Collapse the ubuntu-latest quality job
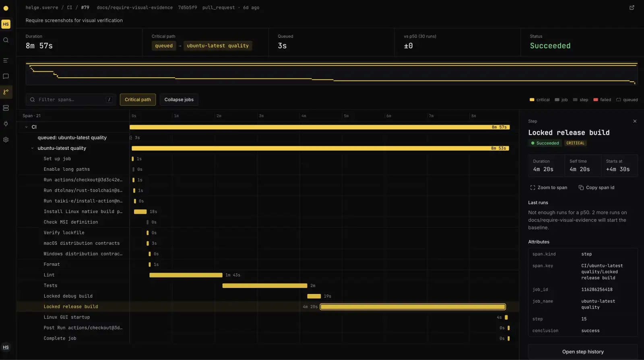The image size is (644, 360). point(33,148)
